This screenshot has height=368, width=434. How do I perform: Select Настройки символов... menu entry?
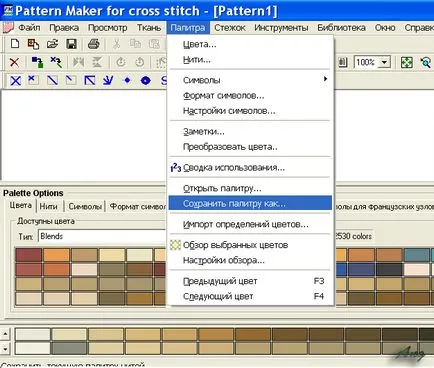250,111
